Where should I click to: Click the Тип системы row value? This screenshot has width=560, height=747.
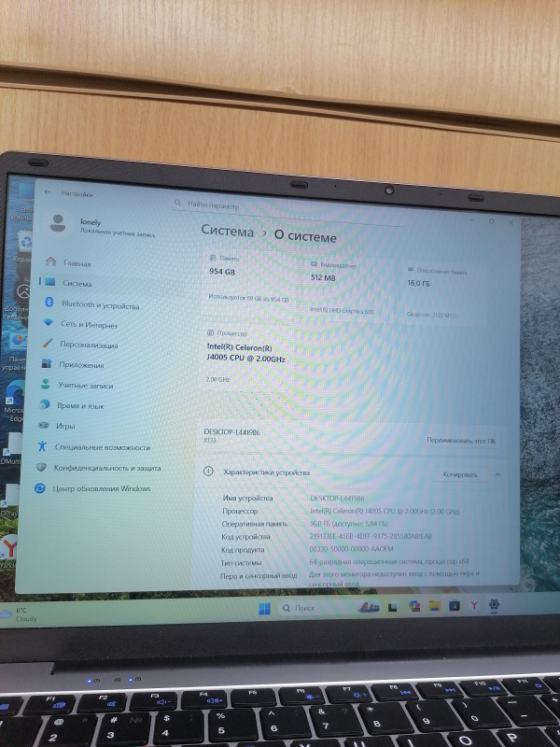tap(389, 562)
